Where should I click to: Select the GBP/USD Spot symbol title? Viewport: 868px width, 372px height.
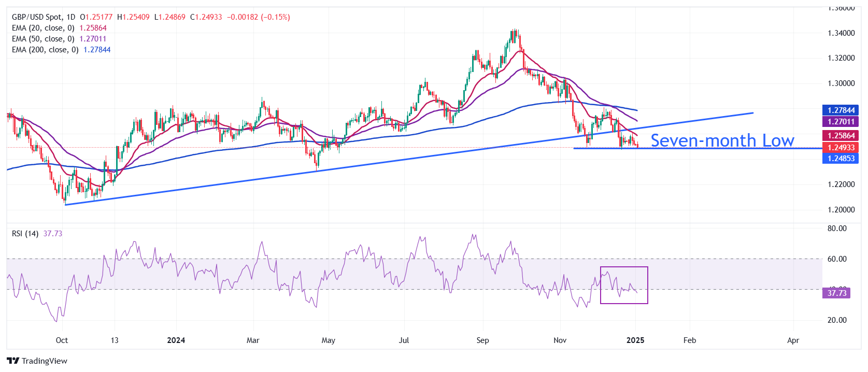point(37,17)
